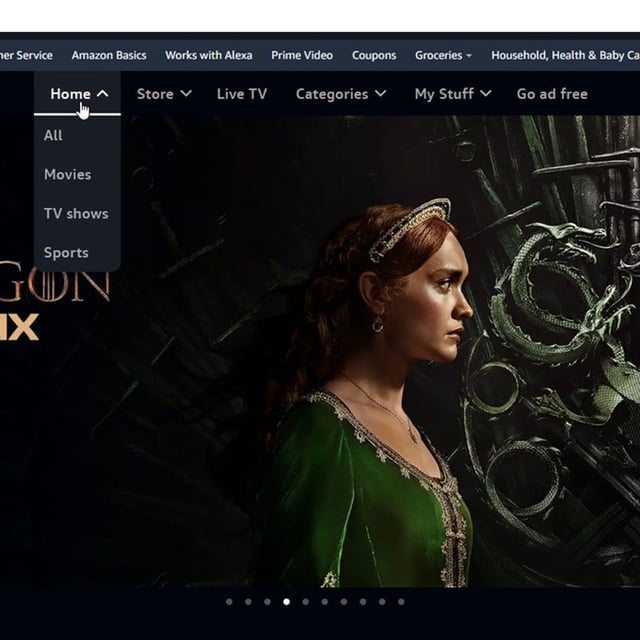Jump to the sixth carousel slide dot

click(x=325, y=602)
